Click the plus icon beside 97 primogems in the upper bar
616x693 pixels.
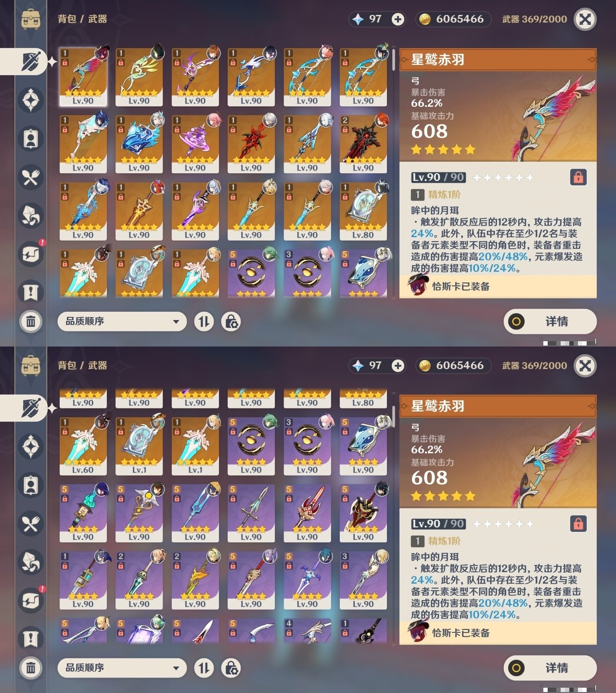tap(398, 19)
